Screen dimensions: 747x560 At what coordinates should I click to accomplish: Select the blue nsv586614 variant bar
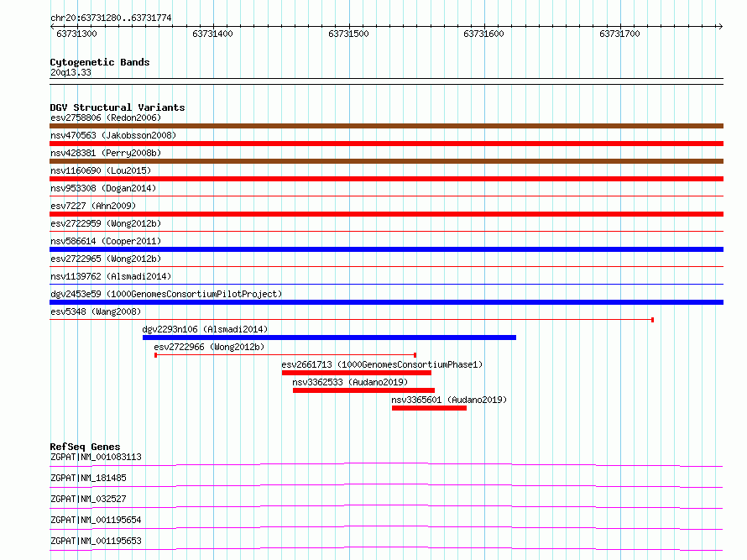coord(386,249)
